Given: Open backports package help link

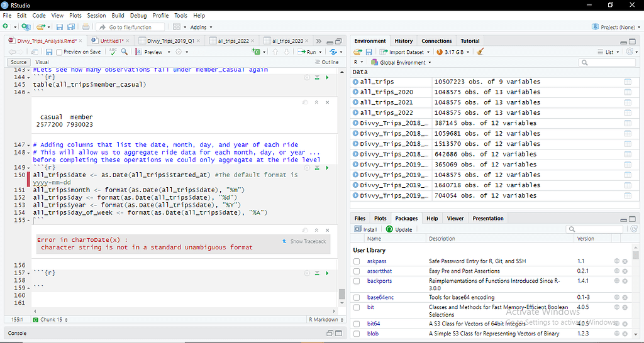Looking at the screenshot, I should click(x=379, y=281).
